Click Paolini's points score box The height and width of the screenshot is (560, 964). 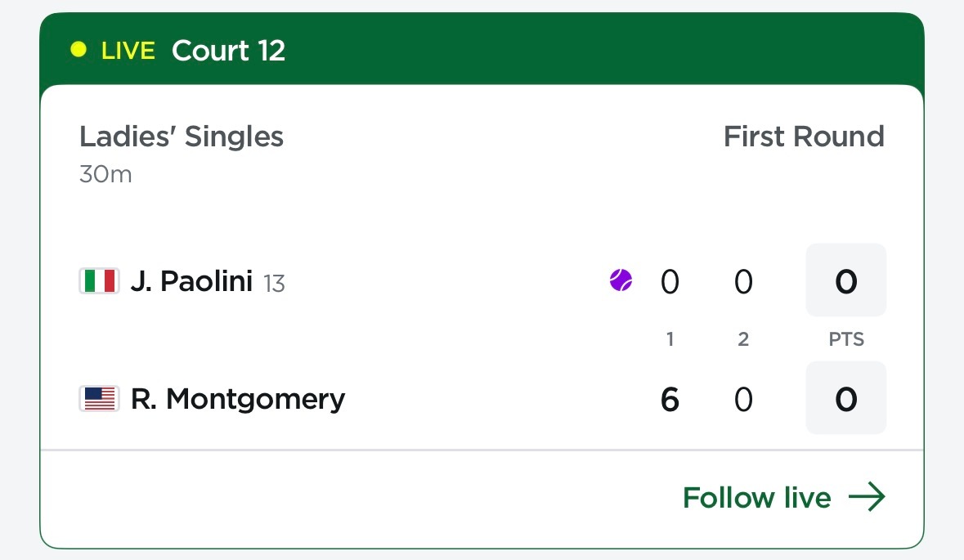click(x=846, y=280)
